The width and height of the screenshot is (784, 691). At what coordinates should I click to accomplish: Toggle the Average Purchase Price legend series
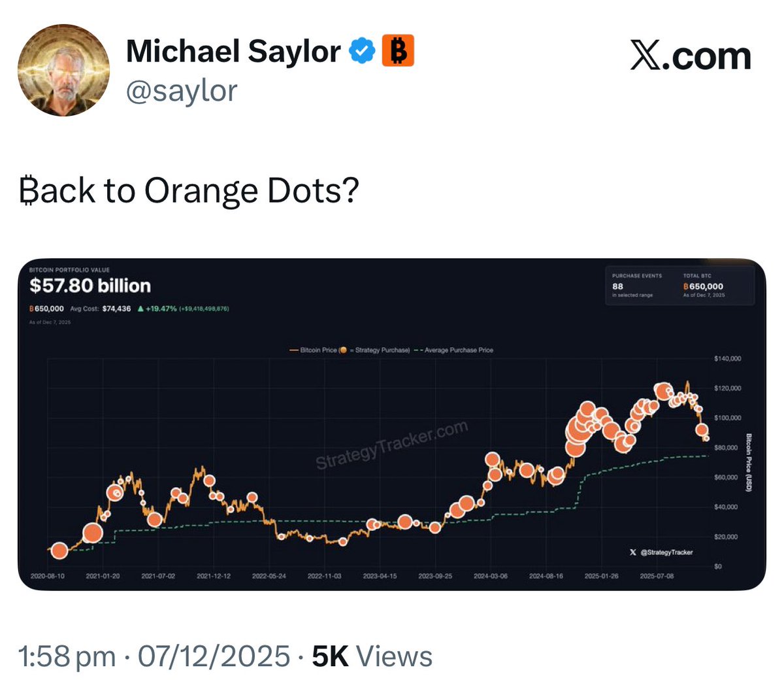(x=457, y=350)
